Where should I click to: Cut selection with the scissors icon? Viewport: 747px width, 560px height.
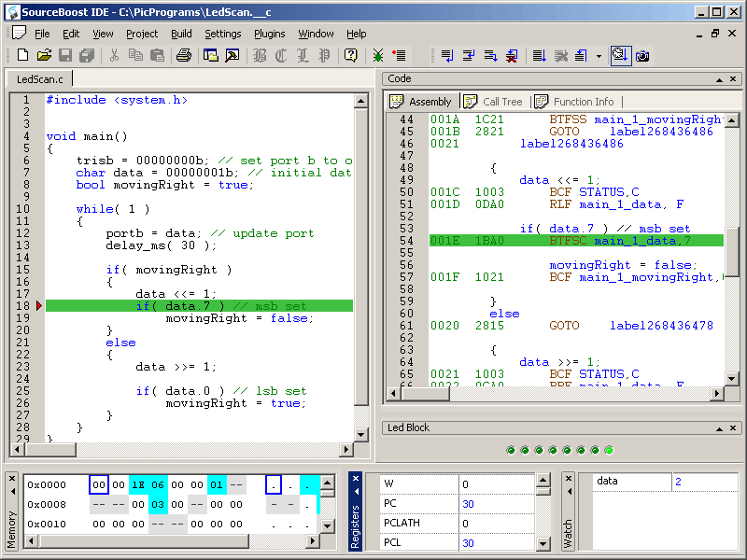pyautogui.click(x=114, y=56)
